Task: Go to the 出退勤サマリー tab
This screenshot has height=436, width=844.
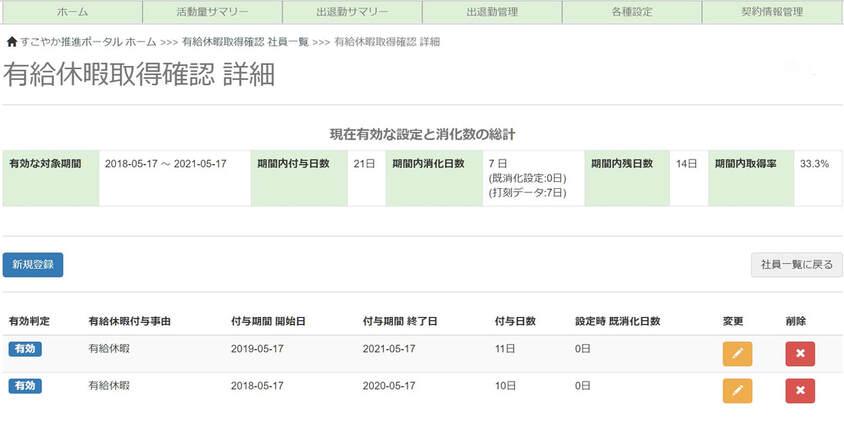Action: [x=352, y=12]
